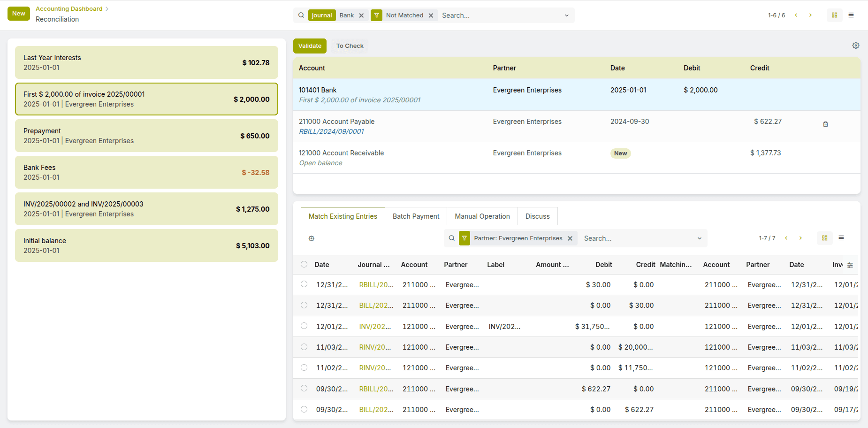Expand the lower search panel dropdown arrow
868x428 pixels.
pyautogui.click(x=699, y=238)
